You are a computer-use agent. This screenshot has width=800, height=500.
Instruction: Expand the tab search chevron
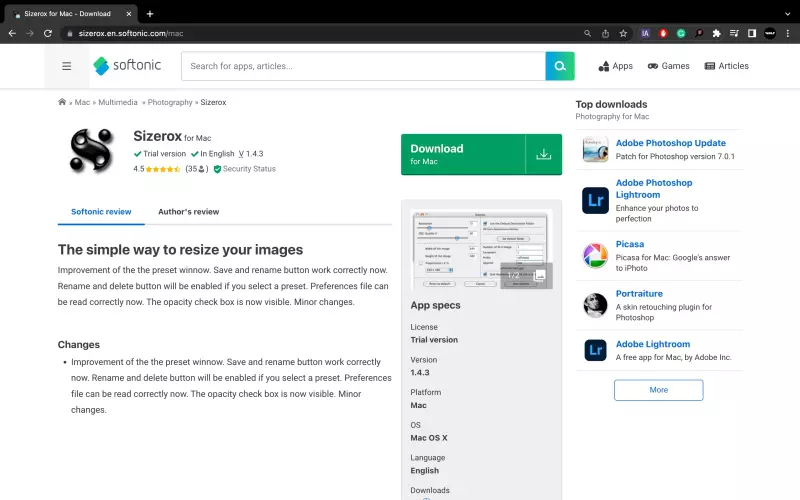click(x=787, y=14)
